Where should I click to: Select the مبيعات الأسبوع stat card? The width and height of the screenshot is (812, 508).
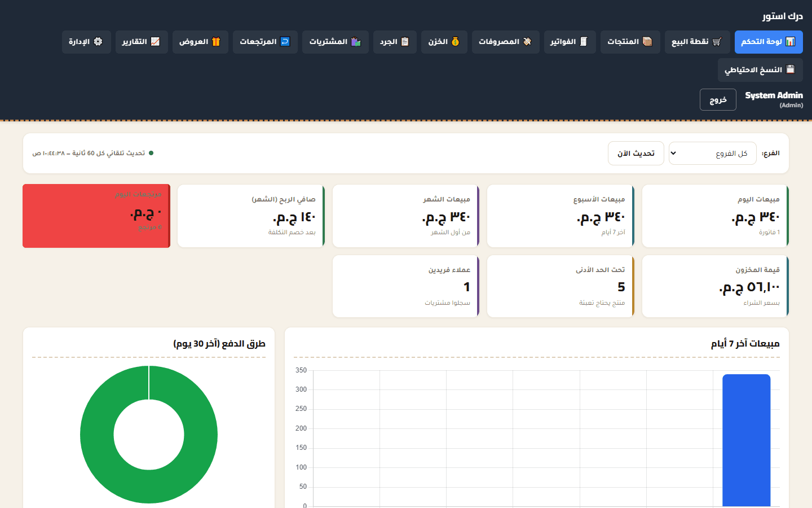[x=561, y=216]
